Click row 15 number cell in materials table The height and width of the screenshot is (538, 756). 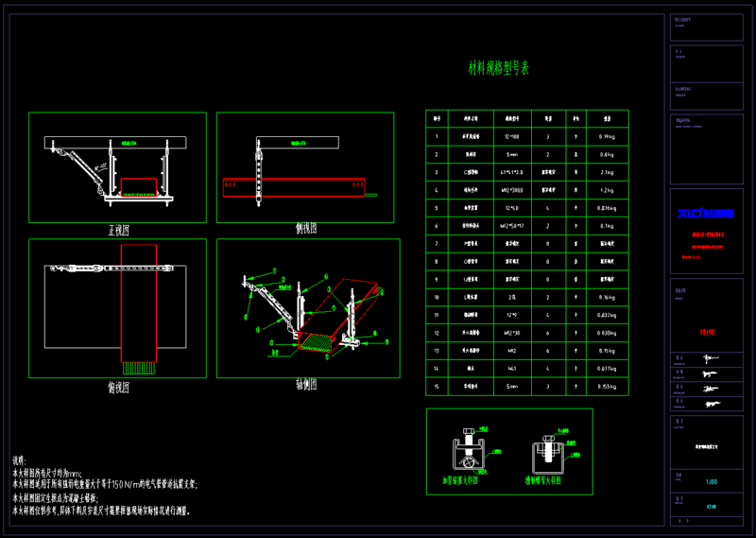tap(437, 386)
